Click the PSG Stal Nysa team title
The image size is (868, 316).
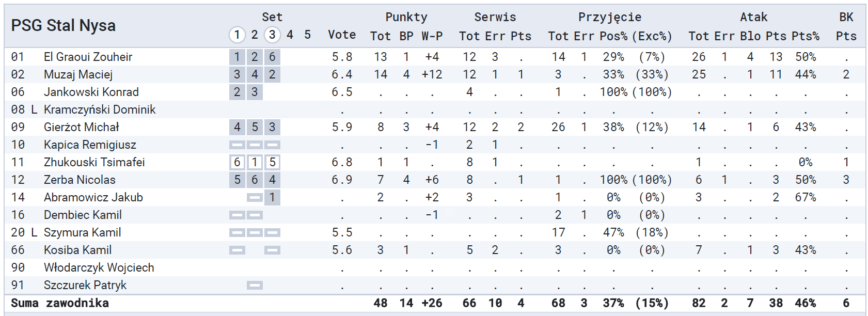[63, 25]
